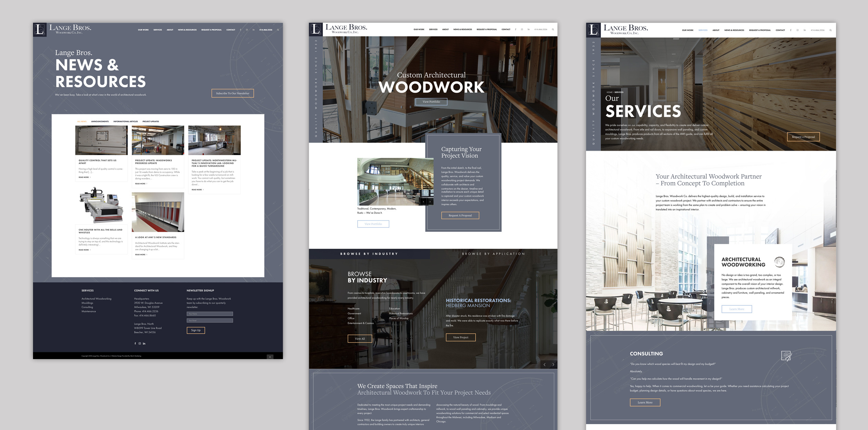Click Learn More under Consulting
This screenshot has width=868, height=430.
pos(645,402)
